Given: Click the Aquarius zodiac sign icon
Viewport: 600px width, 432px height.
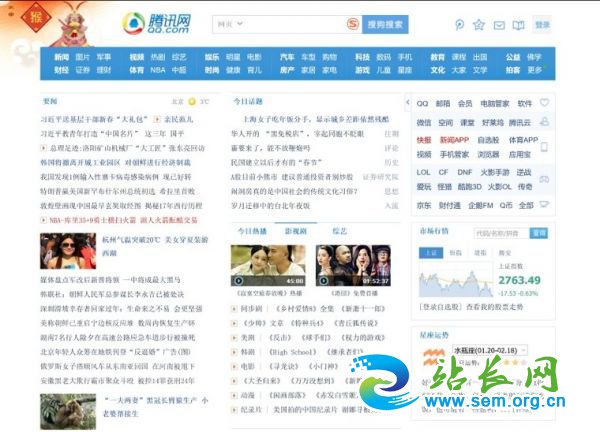Looking at the screenshot, I should [x=434, y=357].
